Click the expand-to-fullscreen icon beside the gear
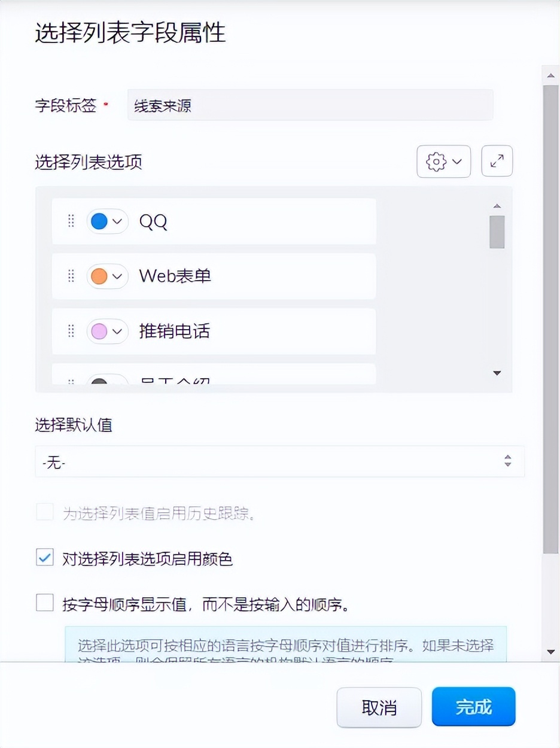 497,161
